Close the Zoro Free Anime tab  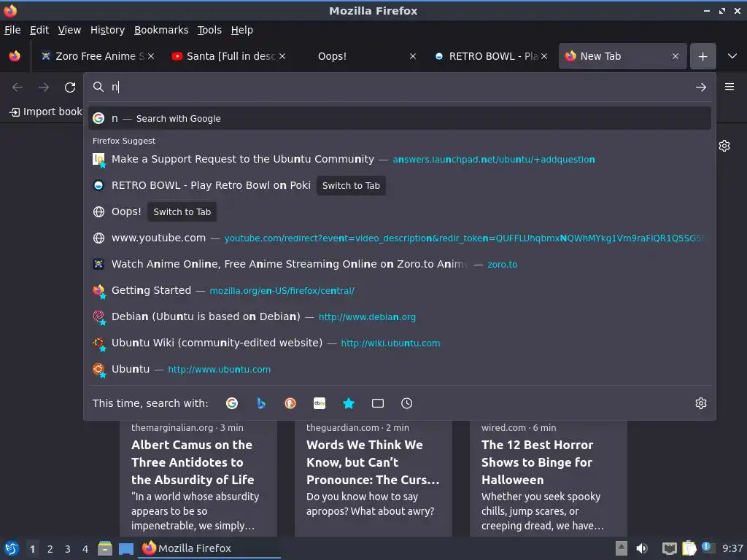pyautogui.click(x=151, y=56)
